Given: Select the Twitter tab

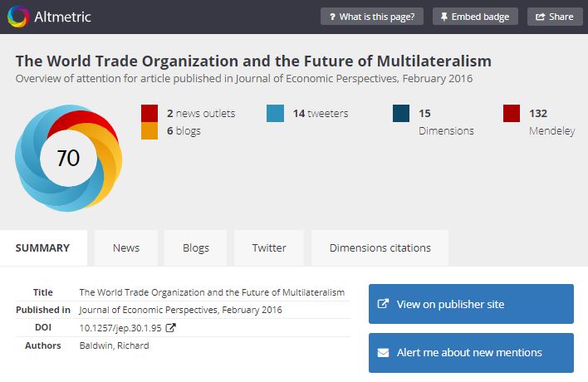Looking at the screenshot, I should (x=269, y=247).
